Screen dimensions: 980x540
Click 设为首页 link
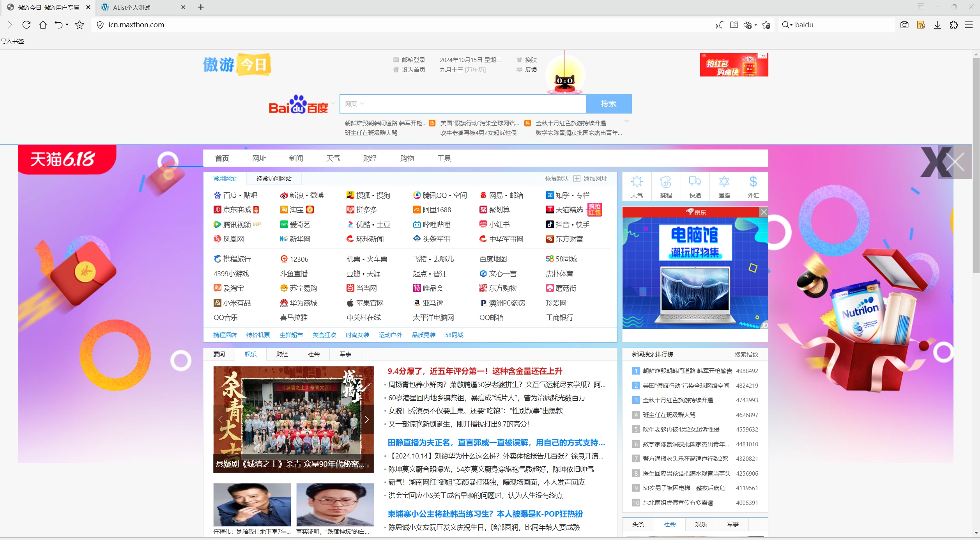tap(409, 69)
